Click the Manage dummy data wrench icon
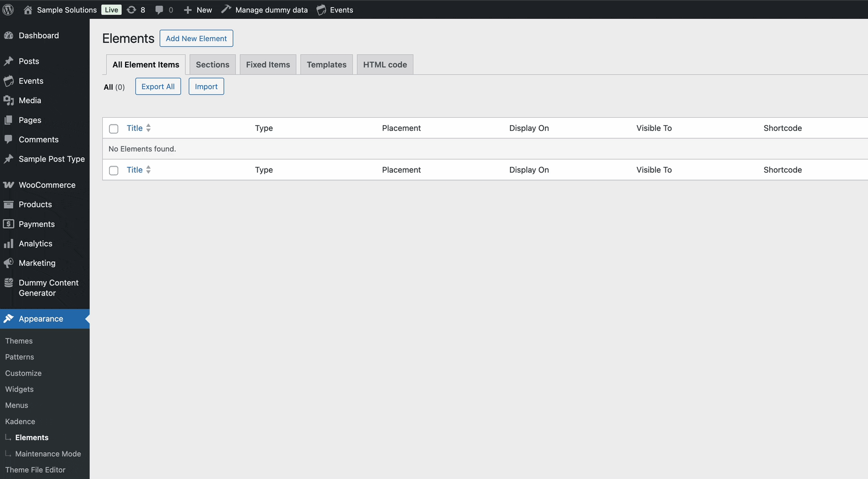Screen dimensions: 868x479 point(226,9)
